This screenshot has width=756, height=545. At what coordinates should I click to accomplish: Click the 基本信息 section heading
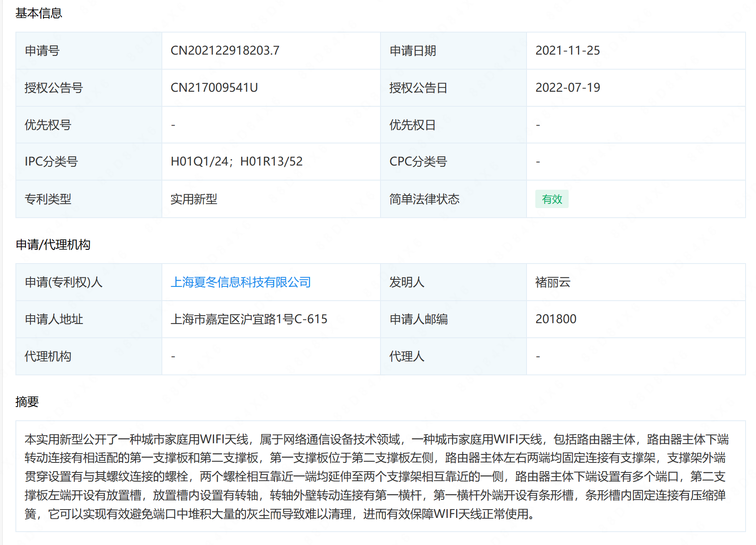pos(39,13)
